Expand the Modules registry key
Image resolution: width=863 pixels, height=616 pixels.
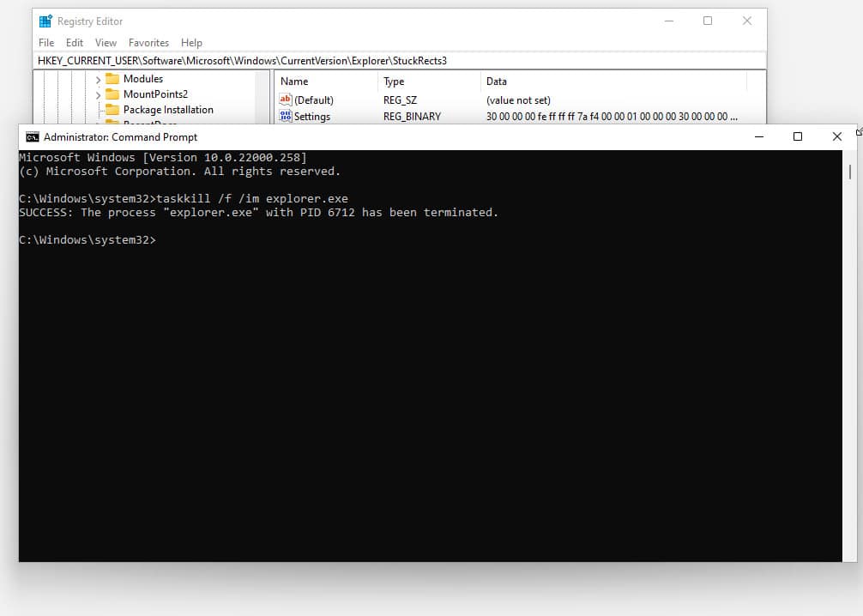tap(98, 78)
